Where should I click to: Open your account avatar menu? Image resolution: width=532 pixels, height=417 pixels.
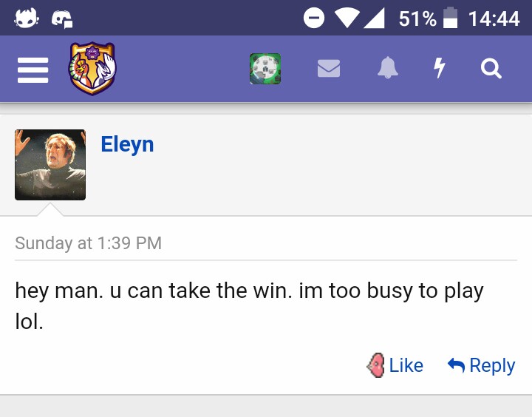[x=265, y=69]
